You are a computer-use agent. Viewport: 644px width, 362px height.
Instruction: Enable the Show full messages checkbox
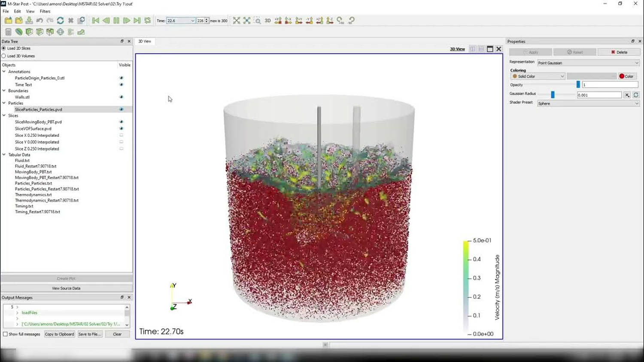(x=4, y=334)
